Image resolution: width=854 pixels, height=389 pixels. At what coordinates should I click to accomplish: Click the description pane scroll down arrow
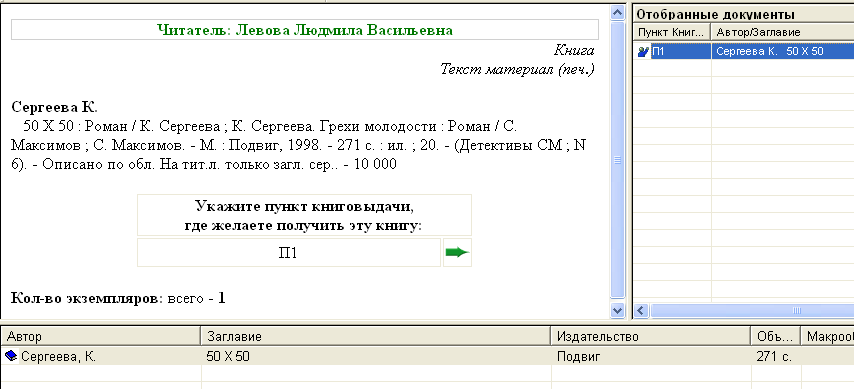point(617,311)
